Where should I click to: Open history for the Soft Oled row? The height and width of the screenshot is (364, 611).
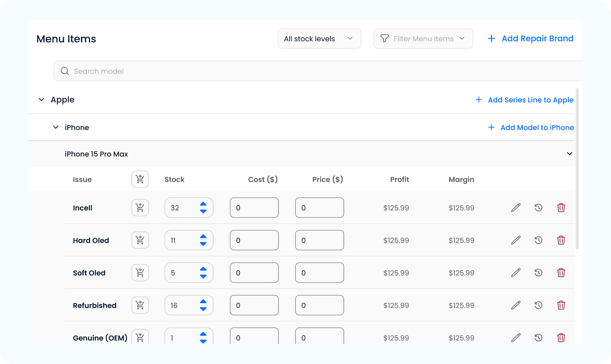(x=538, y=273)
